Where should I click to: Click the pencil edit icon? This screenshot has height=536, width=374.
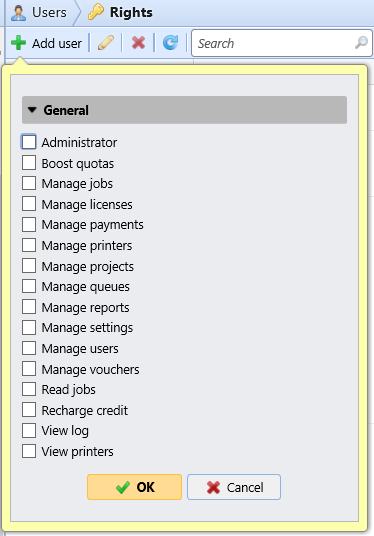pos(106,43)
